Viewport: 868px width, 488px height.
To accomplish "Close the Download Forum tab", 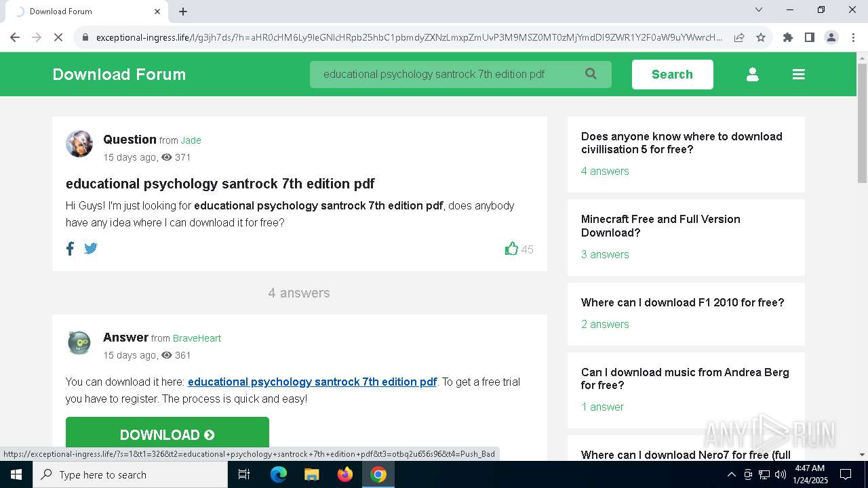I will pos(157,12).
